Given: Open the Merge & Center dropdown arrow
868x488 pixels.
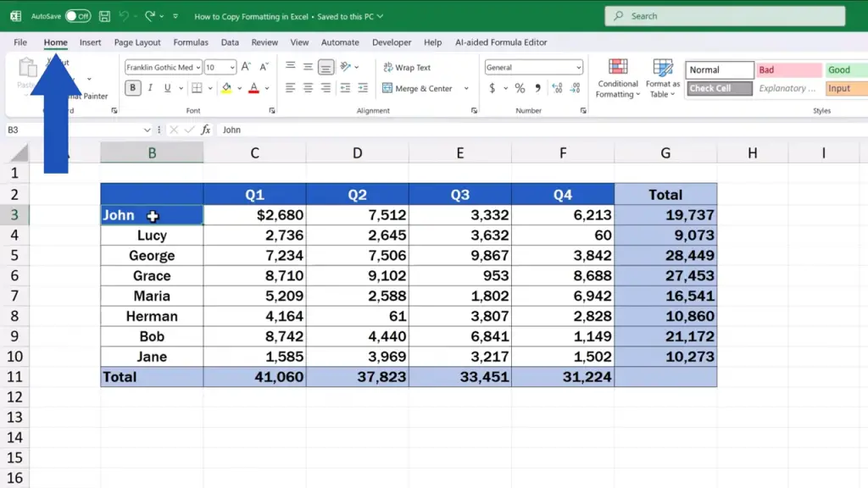Looking at the screenshot, I should (x=466, y=88).
